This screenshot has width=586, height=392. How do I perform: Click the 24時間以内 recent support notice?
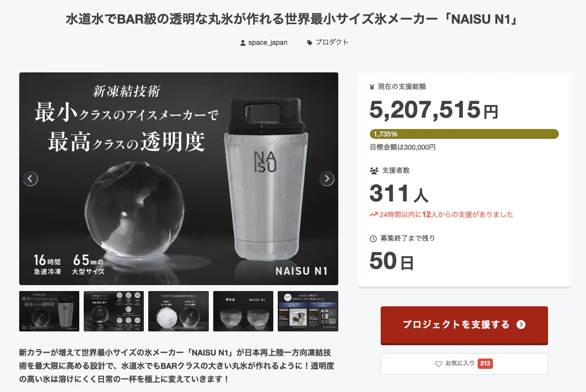(441, 215)
